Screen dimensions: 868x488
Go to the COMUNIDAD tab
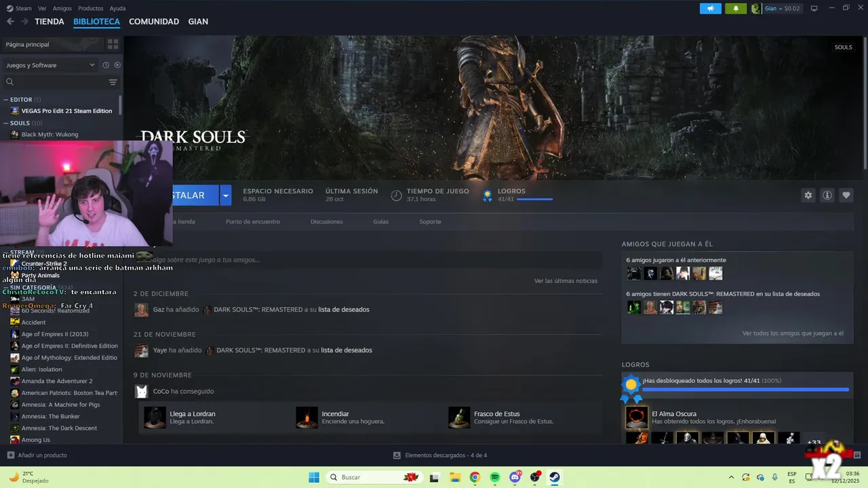click(x=154, y=22)
